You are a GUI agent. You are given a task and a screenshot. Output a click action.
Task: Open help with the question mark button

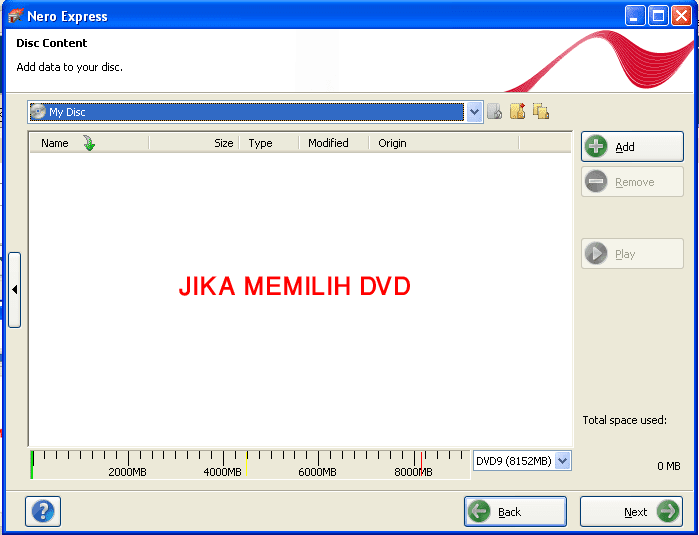[43, 511]
